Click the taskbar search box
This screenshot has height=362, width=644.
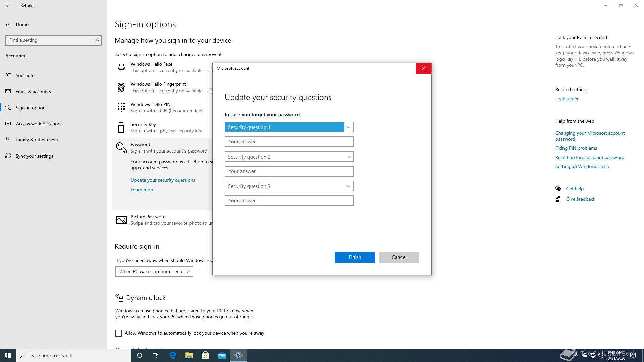[x=74, y=355]
